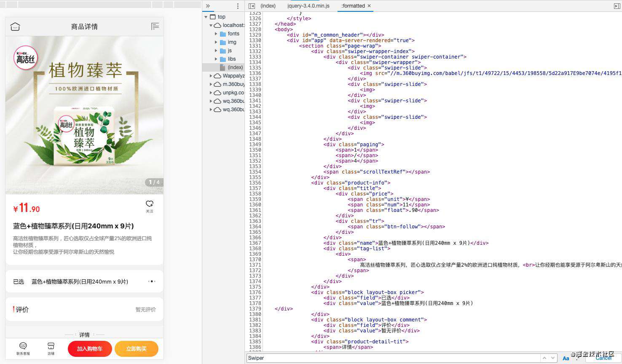Click the Wappalyzer cloud icon
This screenshot has width=622, height=364.
point(217,76)
